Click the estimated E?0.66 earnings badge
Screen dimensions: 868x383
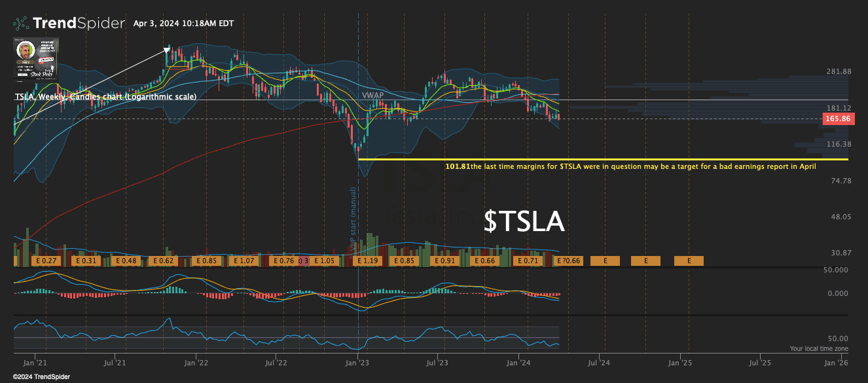[x=567, y=261]
